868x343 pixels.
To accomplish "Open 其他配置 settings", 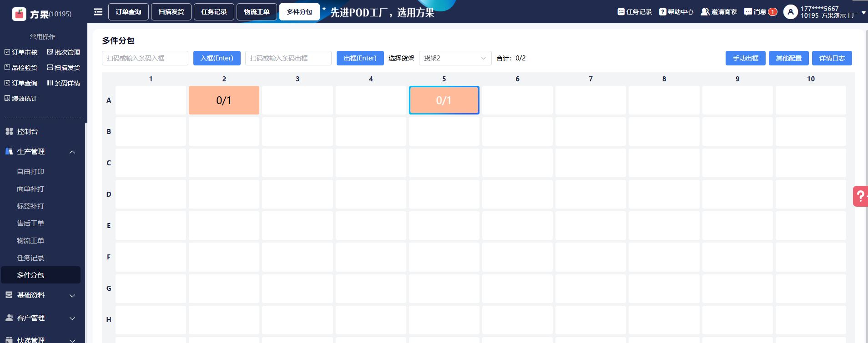I will [x=789, y=58].
